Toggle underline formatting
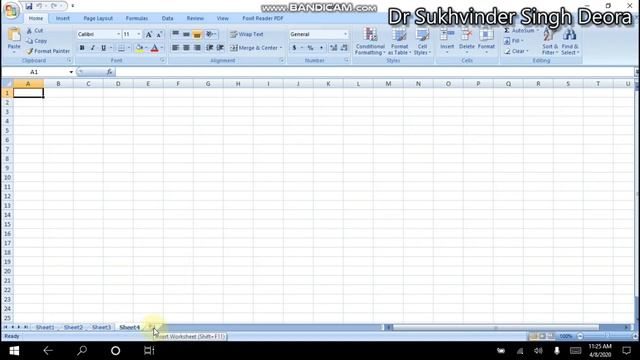Screen dimensions: 640x360 pyautogui.click(x=103, y=48)
